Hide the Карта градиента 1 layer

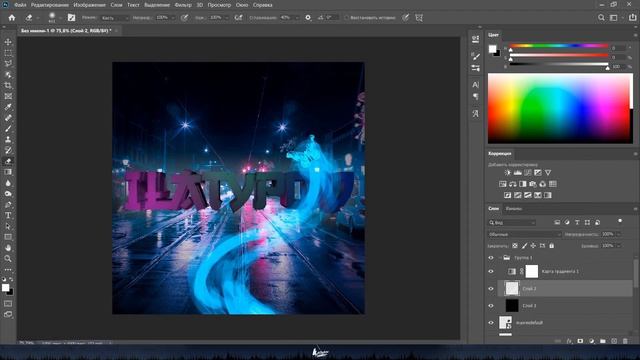point(491,271)
